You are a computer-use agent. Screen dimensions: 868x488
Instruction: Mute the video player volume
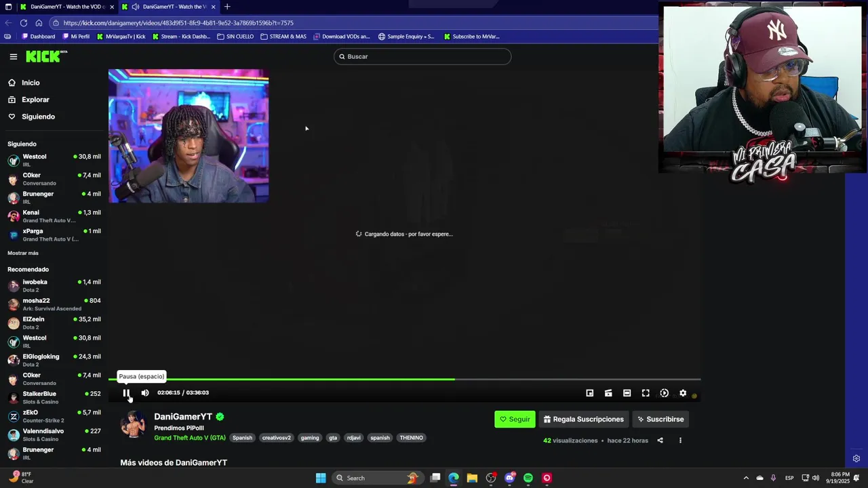[x=145, y=392]
